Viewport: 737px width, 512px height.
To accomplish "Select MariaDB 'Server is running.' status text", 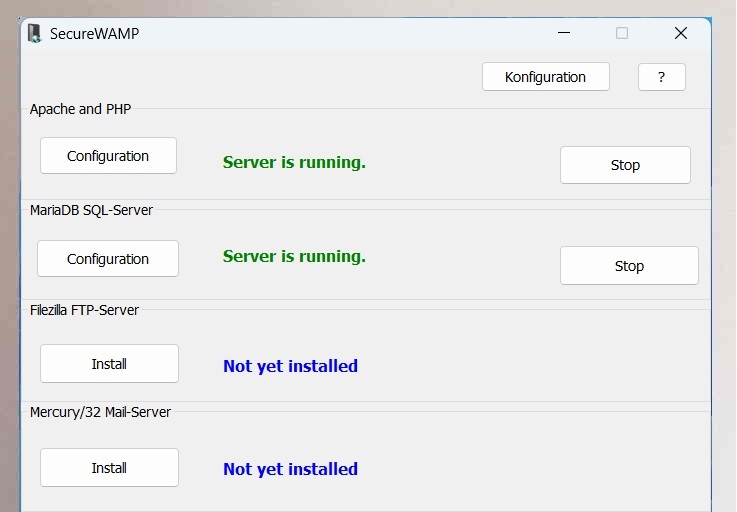I will coord(294,256).
